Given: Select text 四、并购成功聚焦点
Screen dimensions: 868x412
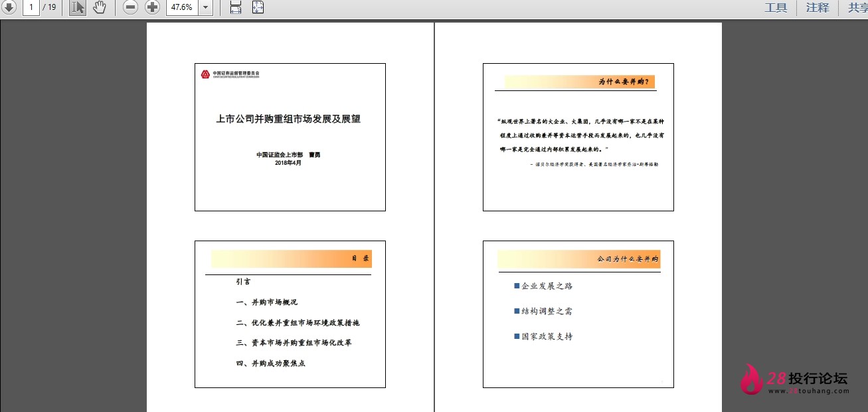Looking at the screenshot, I should pos(270,363).
